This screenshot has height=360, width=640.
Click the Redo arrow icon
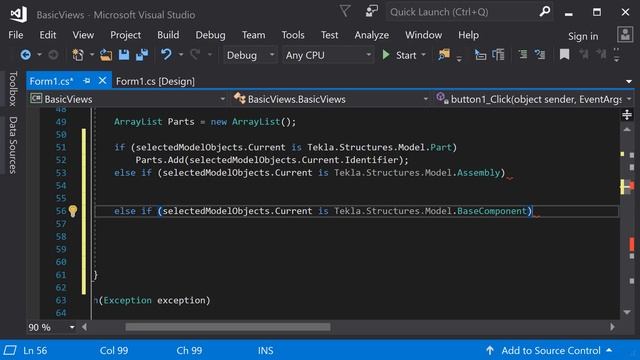pyautogui.click(x=195, y=55)
